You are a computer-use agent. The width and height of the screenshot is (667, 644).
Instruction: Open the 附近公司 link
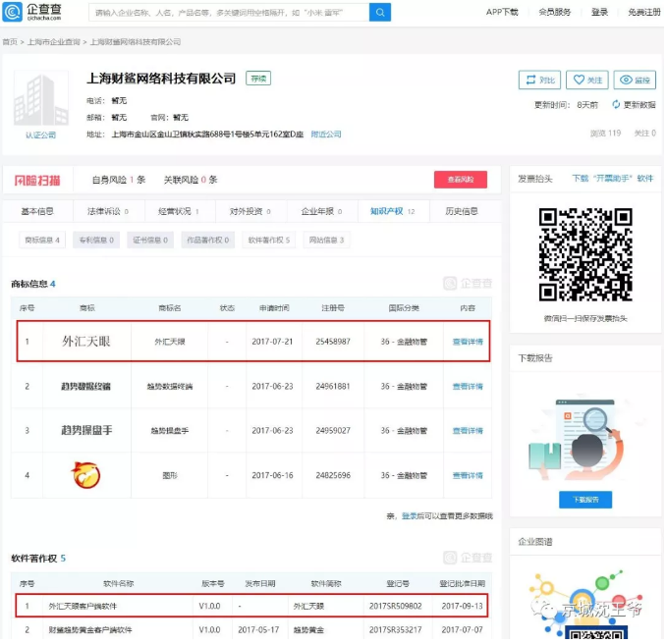pyautogui.click(x=327, y=134)
